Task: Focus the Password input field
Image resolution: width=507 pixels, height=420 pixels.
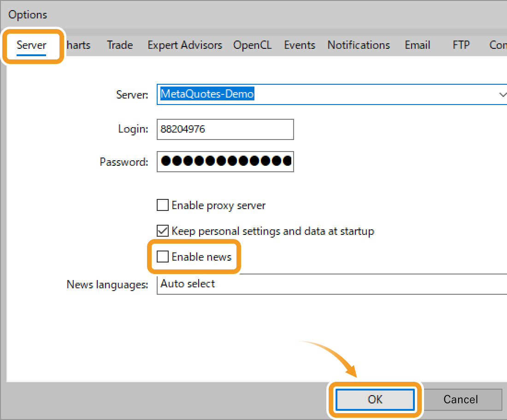Action: pos(225,162)
